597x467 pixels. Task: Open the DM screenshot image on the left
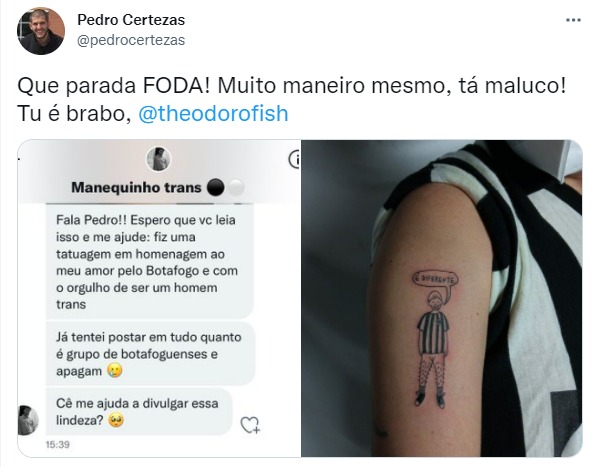tap(159, 298)
